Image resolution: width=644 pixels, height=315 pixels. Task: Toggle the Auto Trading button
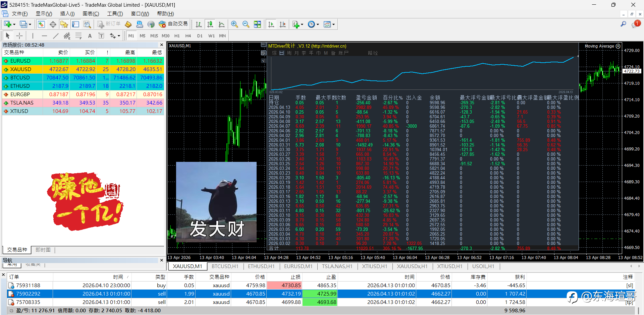[x=174, y=24]
